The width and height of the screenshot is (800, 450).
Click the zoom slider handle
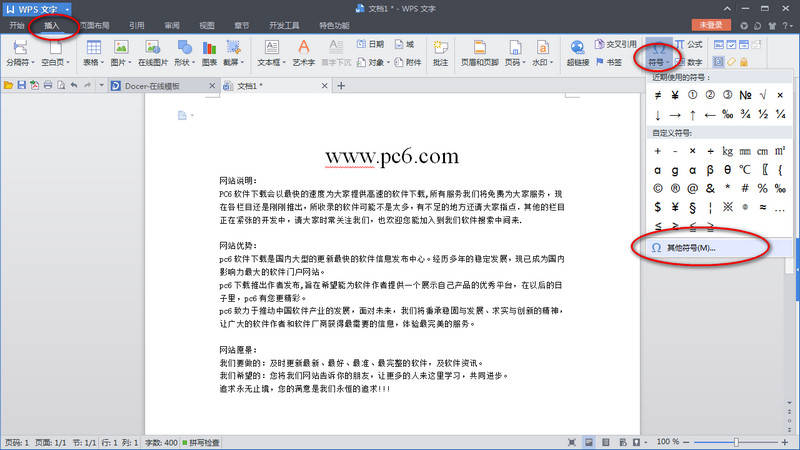[735, 442]
